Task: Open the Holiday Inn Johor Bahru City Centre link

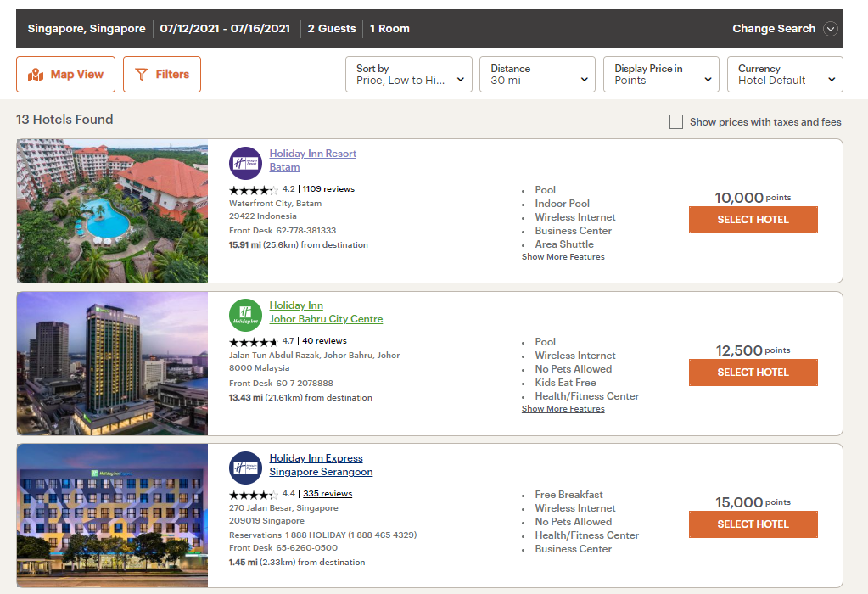Action: tap(326, 312)
